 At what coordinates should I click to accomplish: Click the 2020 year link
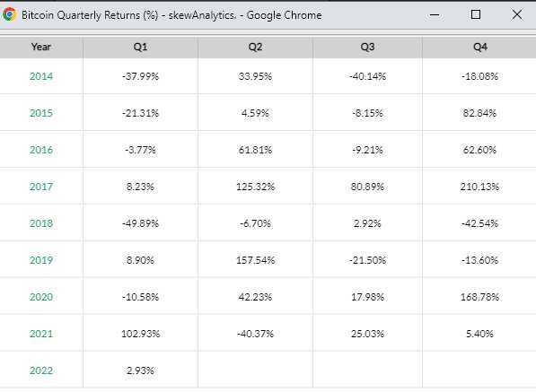coord(41,297)
